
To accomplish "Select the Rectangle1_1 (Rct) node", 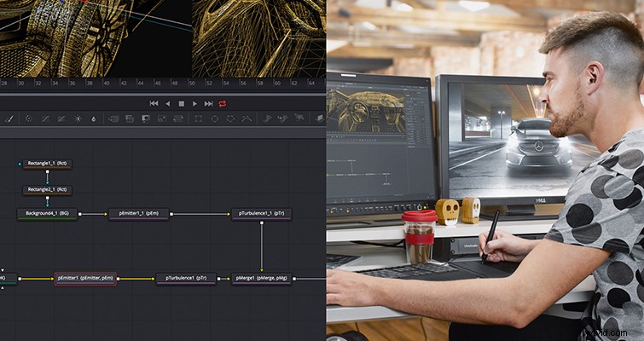I will coord(47,165).
